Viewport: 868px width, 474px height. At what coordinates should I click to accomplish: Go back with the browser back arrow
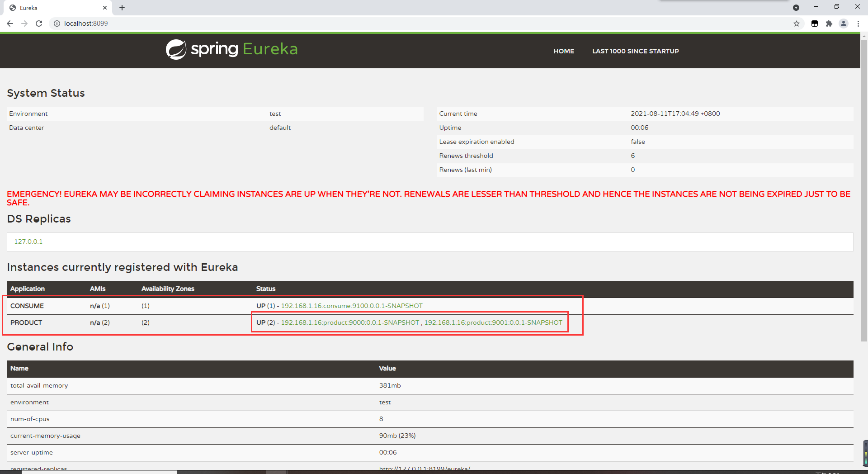click(x=10, y=24)
